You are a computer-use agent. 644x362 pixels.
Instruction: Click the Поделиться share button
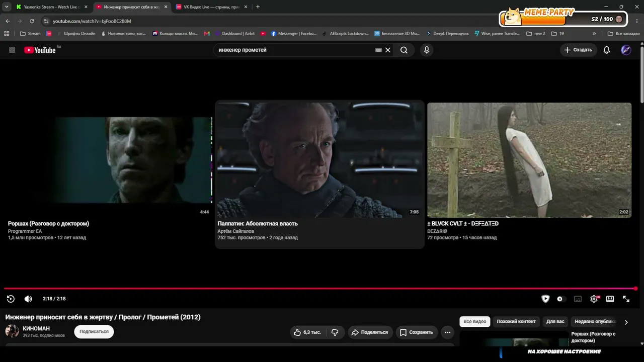coord(370,332)
